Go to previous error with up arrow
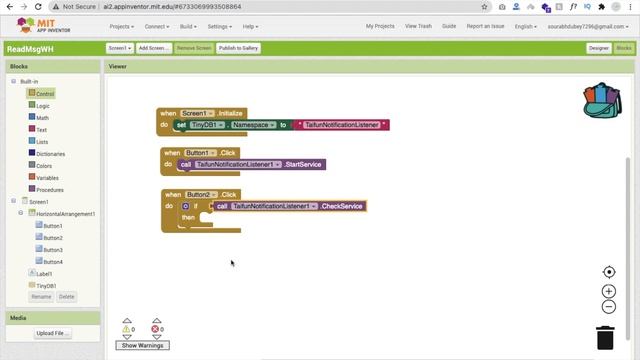Image resolution: width=640 pixels, height=360 pixels. click(x=157, y=321)
